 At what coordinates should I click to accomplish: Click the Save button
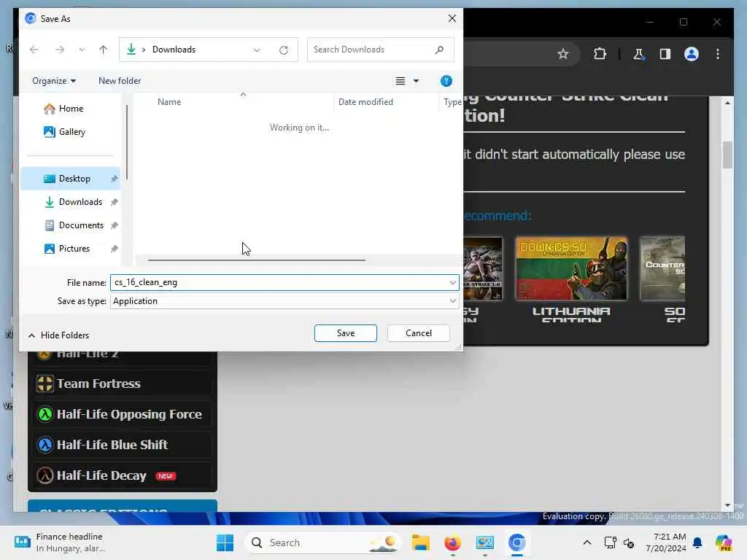[x=345, y=333]
